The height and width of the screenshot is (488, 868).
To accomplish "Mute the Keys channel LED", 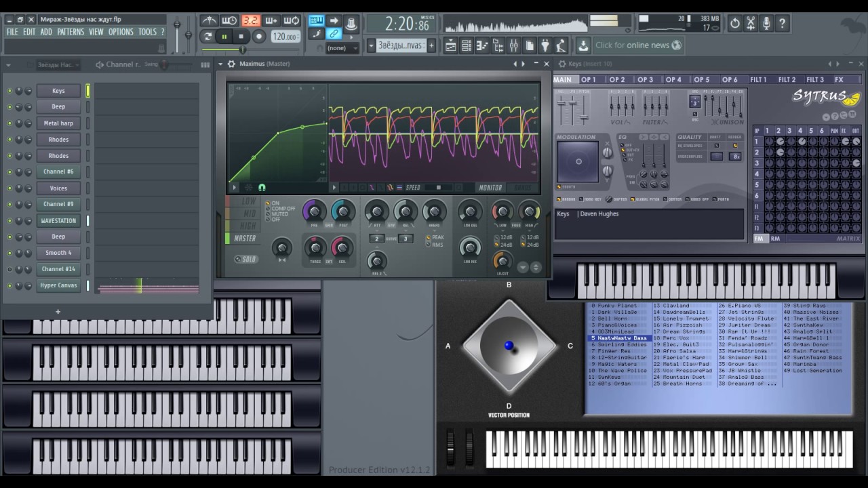I will click(9, 91).
